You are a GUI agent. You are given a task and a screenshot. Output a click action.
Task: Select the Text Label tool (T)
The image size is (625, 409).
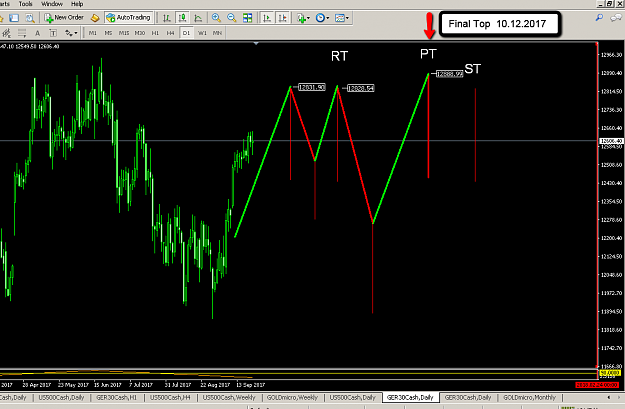click(x=53, y=33)
